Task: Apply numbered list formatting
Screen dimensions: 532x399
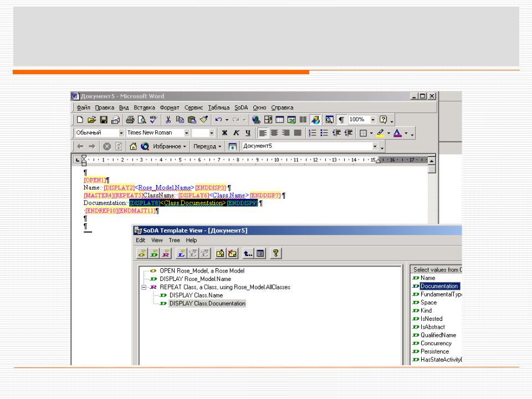Action: (313, 133)
